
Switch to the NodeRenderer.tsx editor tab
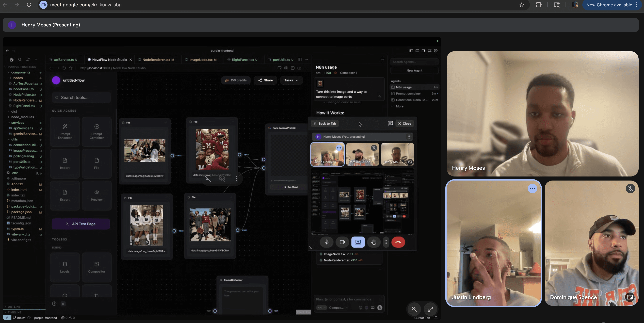[x=156, y=60]
